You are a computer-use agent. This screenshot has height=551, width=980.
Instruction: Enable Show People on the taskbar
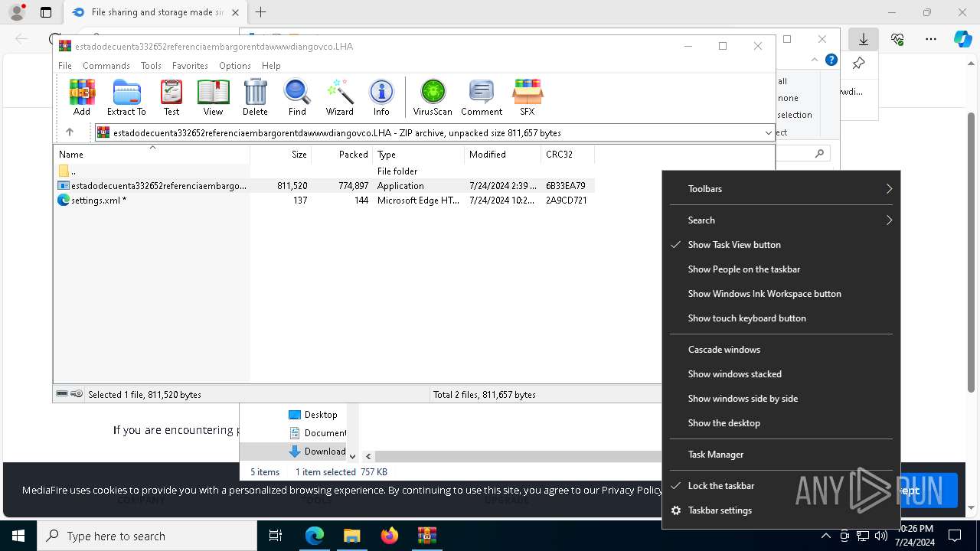781,269
